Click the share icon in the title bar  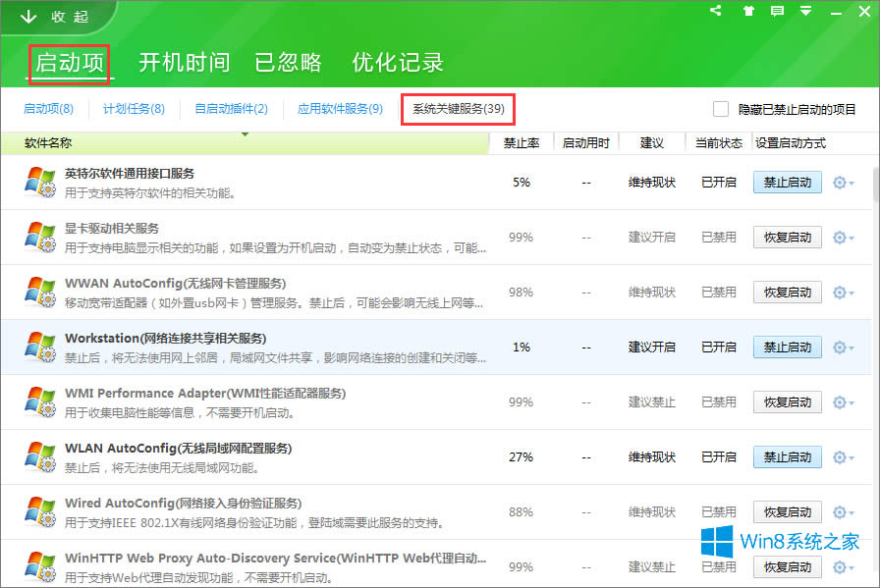(715, 11)
